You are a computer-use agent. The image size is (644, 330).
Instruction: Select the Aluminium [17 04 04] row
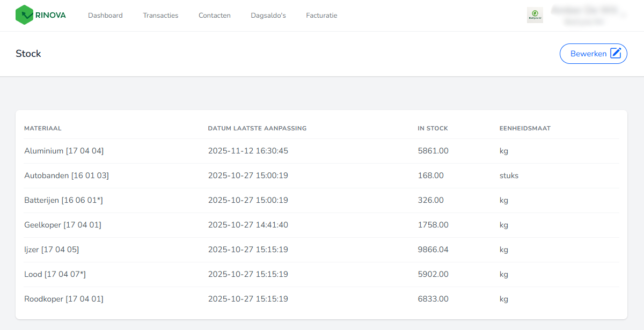tap(64, 151)
